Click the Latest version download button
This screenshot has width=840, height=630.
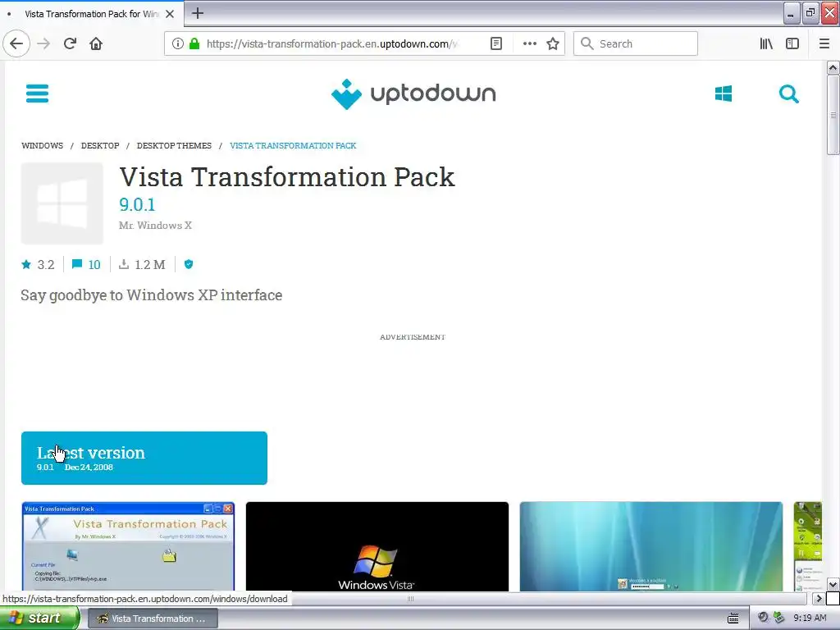coord(144,458)
